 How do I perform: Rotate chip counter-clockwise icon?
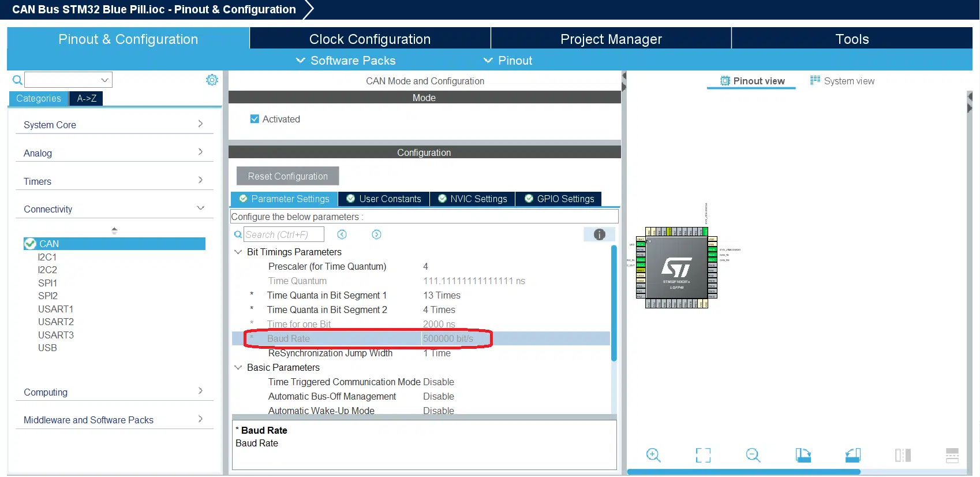[x=853, y=455]
